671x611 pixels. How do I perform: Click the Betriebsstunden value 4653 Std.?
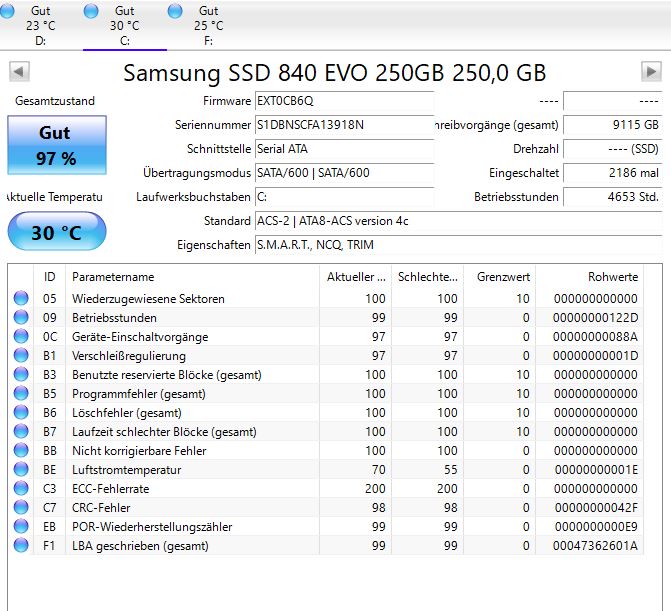[x=612, y=197]
